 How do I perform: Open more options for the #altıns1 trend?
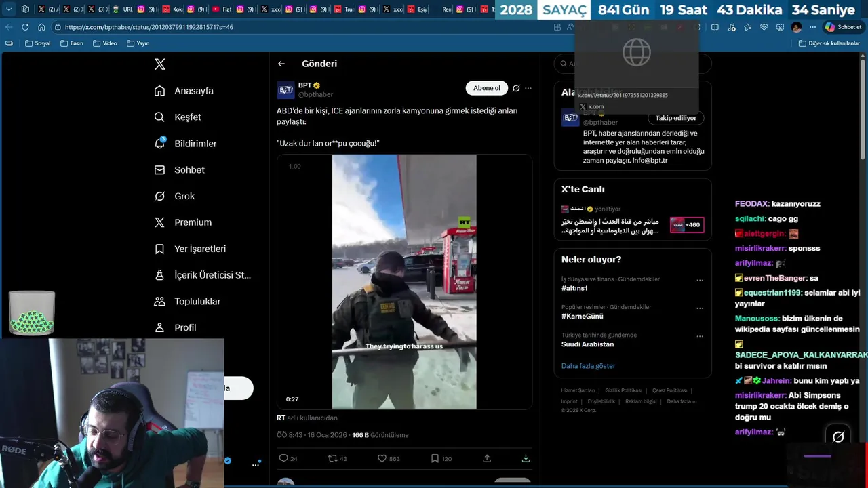pyautogui.click(x=700, y=281)
